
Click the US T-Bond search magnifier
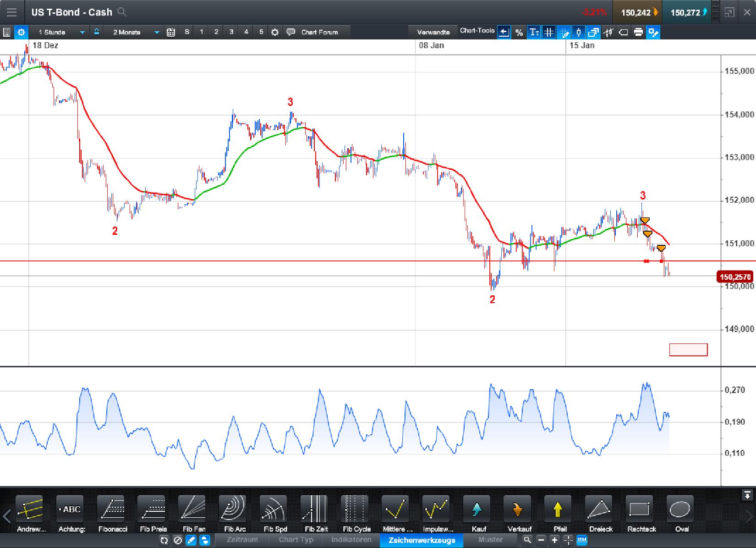point(121,12)
